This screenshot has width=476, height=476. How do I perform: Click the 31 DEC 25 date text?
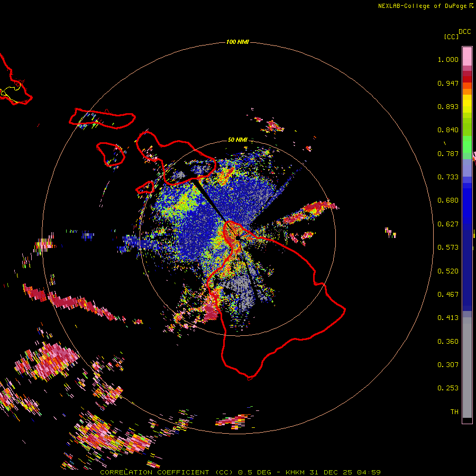[x=331, y=472]
